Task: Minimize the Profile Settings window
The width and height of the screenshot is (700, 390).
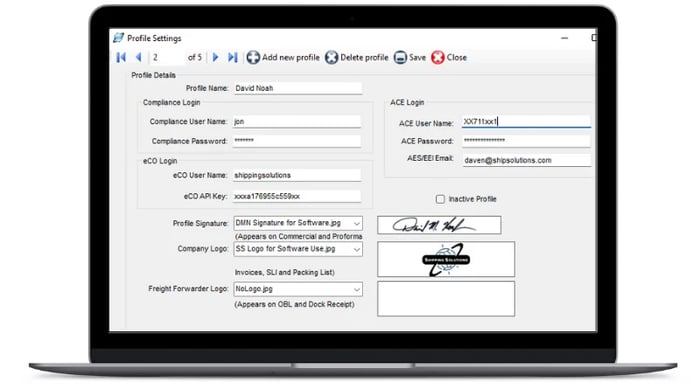Action: [564, 38]
